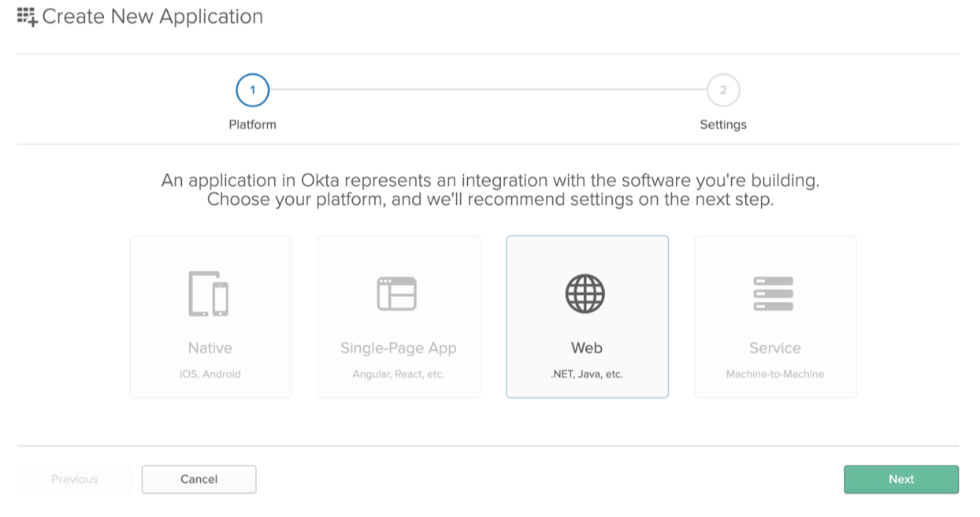Choose the Service platform title
Image resolution: width=980 pixels, height=517 pixels.
point(775,348)
